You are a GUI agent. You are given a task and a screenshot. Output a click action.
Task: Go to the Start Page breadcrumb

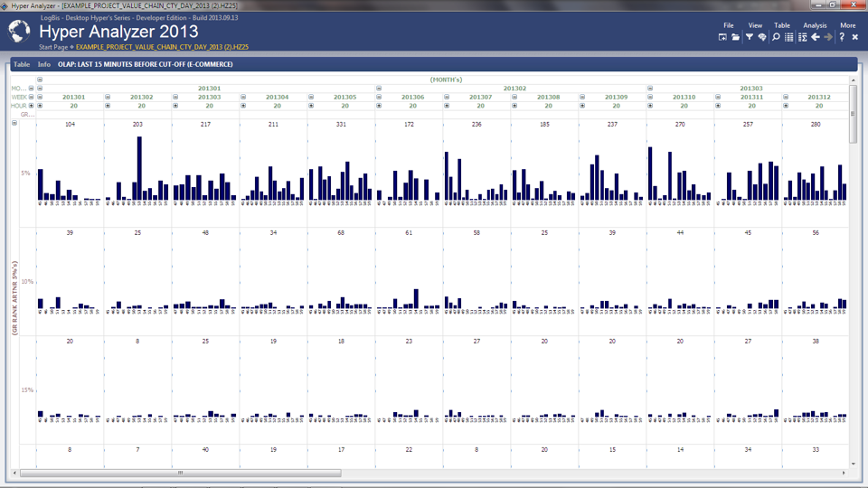point(53,47)
